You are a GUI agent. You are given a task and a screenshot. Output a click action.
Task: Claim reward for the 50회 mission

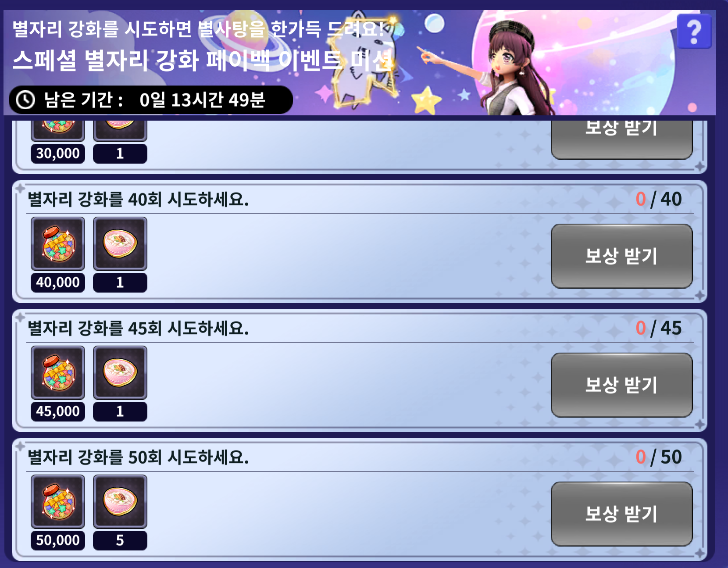click(x=621, y=514)
